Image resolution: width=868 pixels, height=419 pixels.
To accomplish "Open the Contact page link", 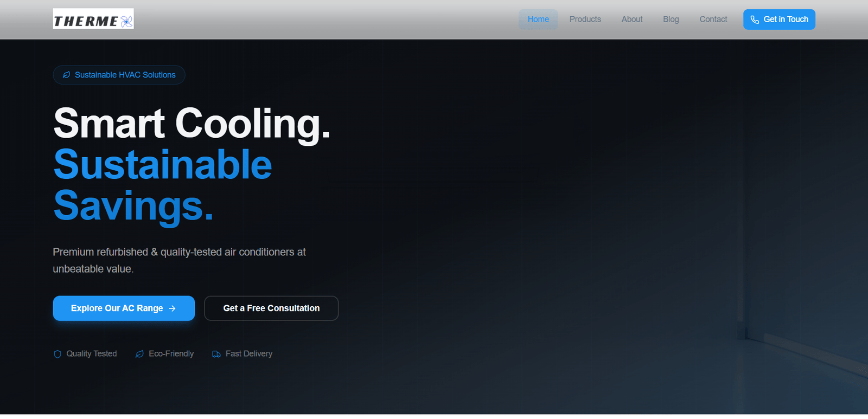I will coord(713,20).
